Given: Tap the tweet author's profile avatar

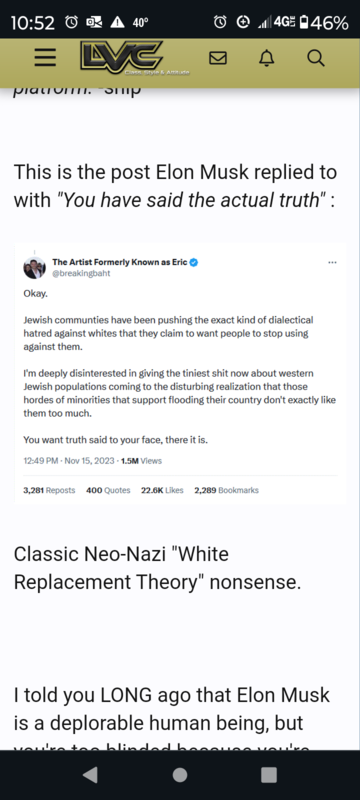Looking at the screenshot, I should [x=35, y=267].
